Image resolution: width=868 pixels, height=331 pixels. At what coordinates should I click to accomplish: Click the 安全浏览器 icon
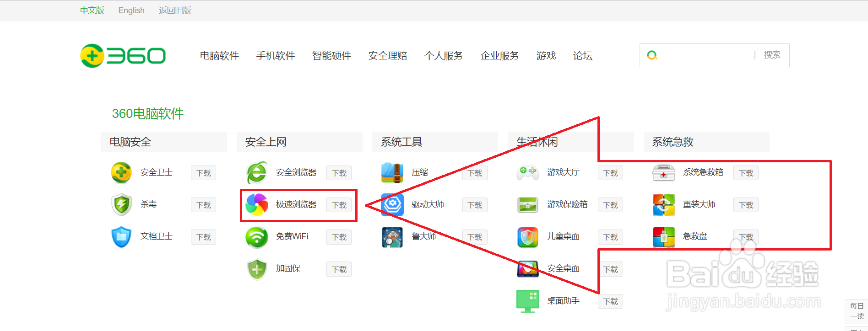pyautogui.click(x=257, y=172)
